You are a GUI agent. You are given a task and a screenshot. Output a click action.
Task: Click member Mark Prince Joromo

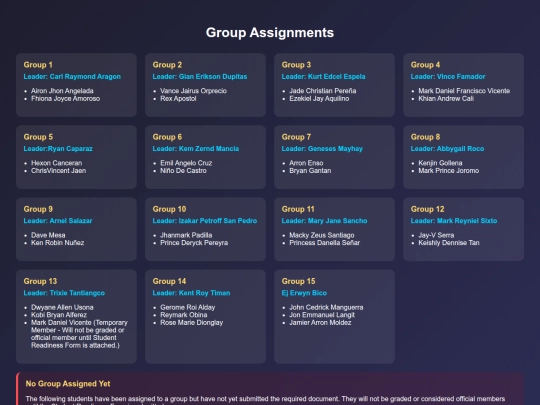pyautogui.click(x=448, y=170)
